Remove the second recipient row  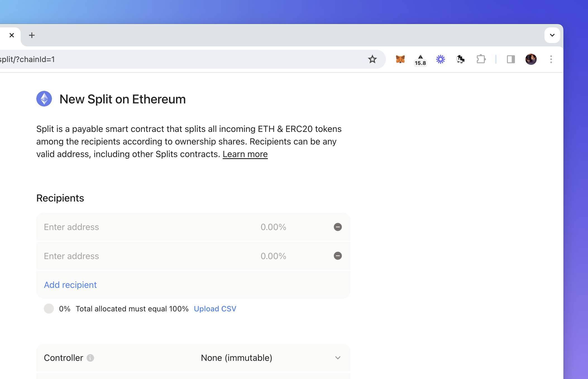[338, 256]
